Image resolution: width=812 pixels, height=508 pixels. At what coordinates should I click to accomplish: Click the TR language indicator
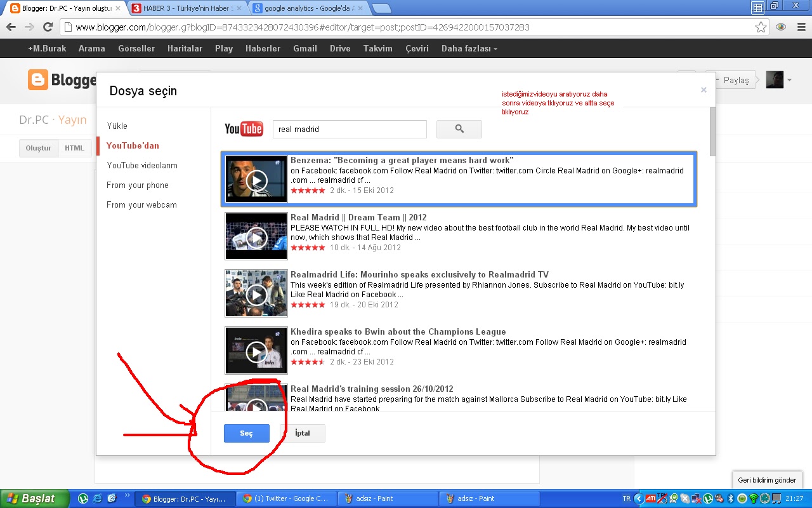coord(627,498)
